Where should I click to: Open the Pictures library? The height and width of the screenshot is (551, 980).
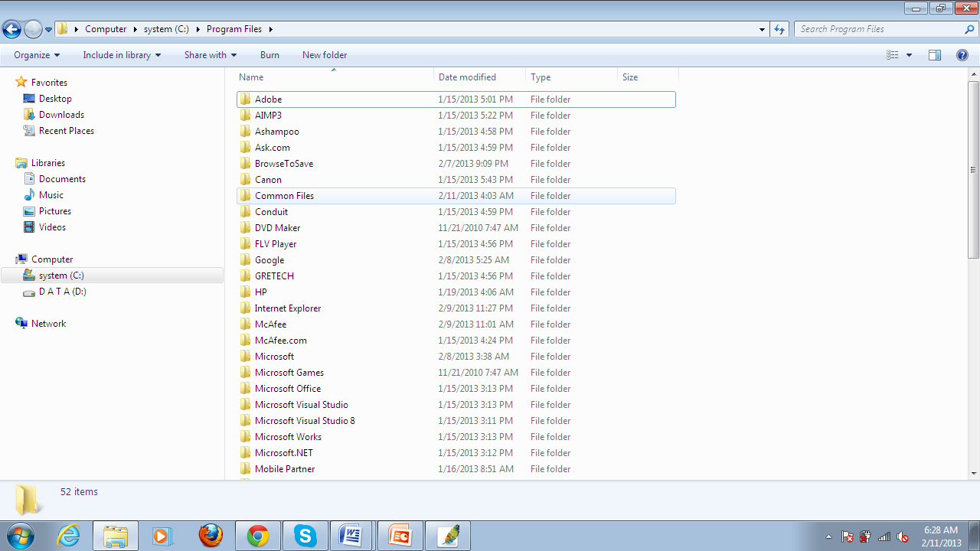point(55,211)
